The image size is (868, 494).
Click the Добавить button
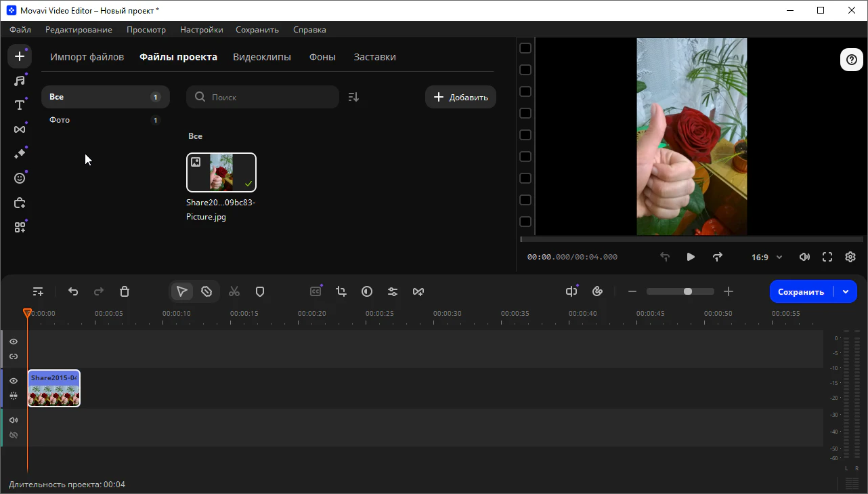460,97
